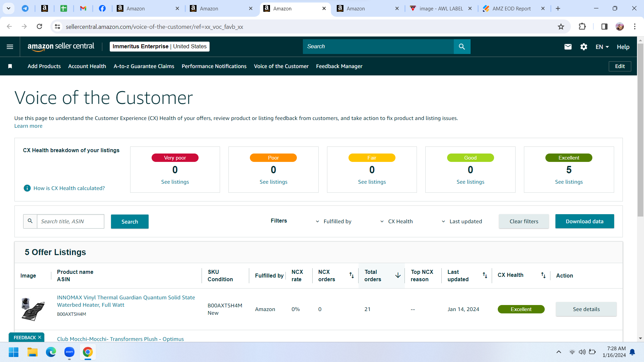Open the settings gear icon

pyautogui.click(x=584, y=47)
